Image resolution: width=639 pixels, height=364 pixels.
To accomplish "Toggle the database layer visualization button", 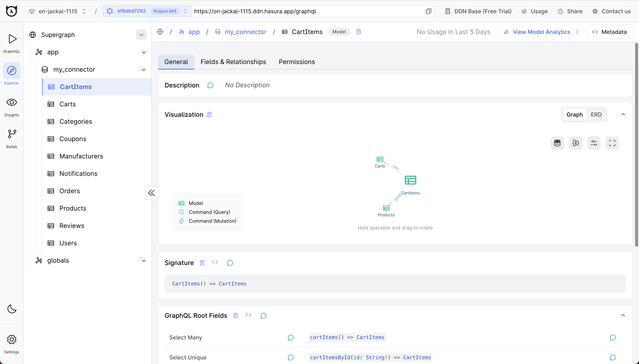I will coord(557,143).
